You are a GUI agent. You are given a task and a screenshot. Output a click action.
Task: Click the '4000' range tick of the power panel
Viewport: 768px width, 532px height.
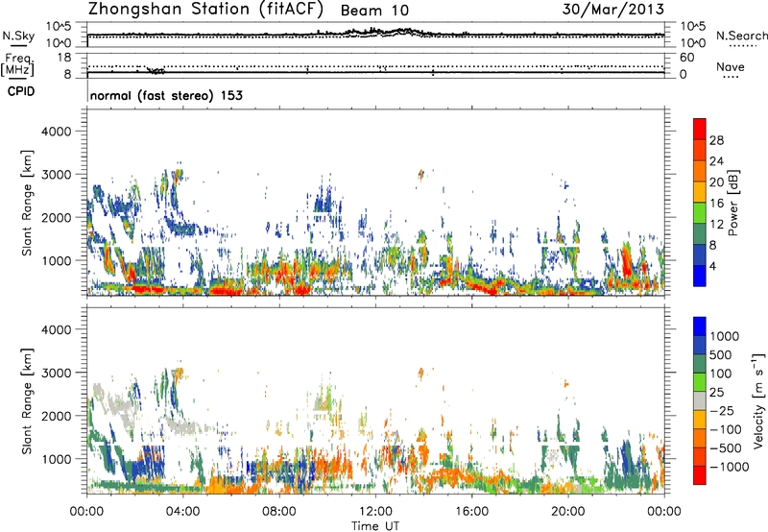coord(56,132)
